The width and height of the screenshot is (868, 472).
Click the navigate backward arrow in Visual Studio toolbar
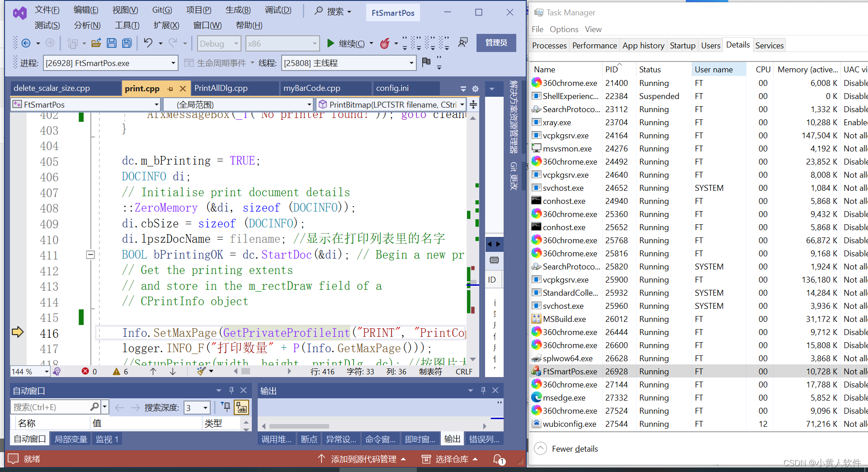pyautogui.click(x=26, y=43)
